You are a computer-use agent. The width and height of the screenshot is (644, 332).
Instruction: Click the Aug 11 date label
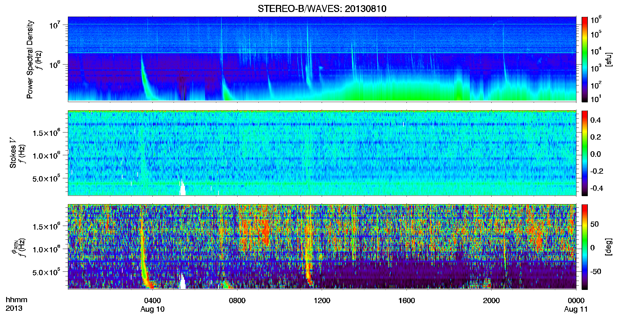click(x=576, y=309)
